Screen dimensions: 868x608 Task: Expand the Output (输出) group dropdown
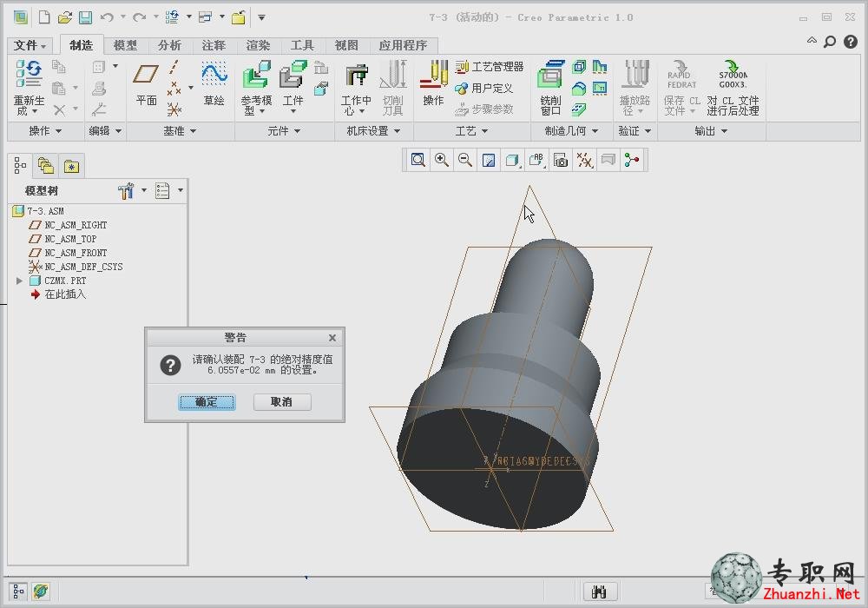[x=712, y=131]
